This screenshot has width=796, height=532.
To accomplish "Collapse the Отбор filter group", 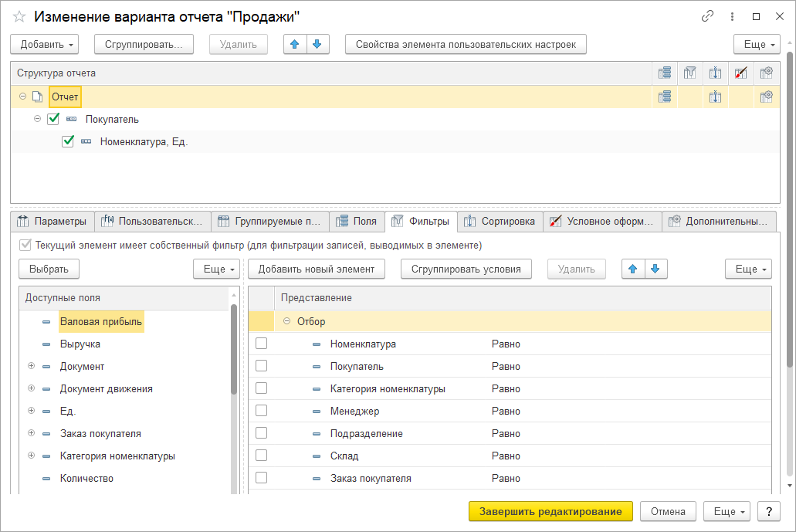I will (x=286, y=321).
